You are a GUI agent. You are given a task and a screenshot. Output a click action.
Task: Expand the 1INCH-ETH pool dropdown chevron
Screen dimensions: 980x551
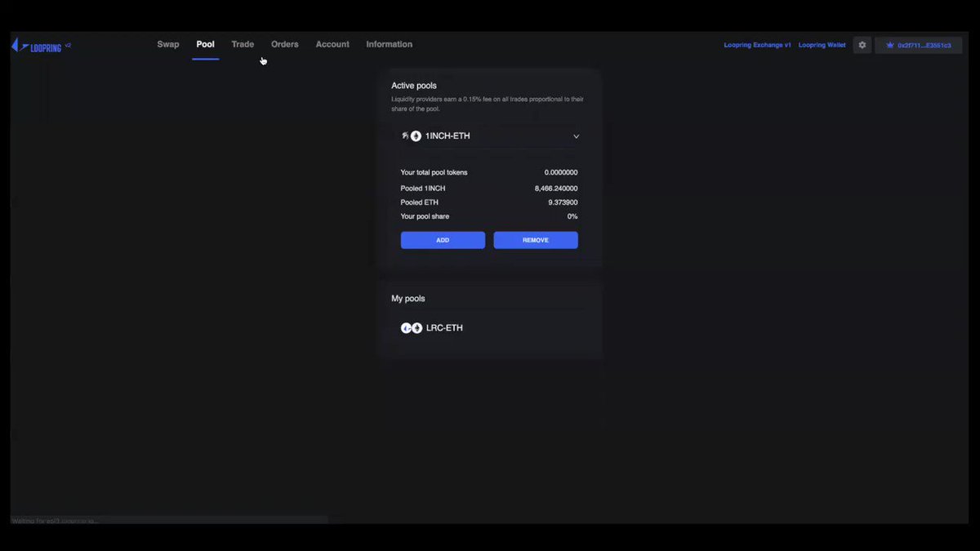pyautogui.click(x=576, y=136)
